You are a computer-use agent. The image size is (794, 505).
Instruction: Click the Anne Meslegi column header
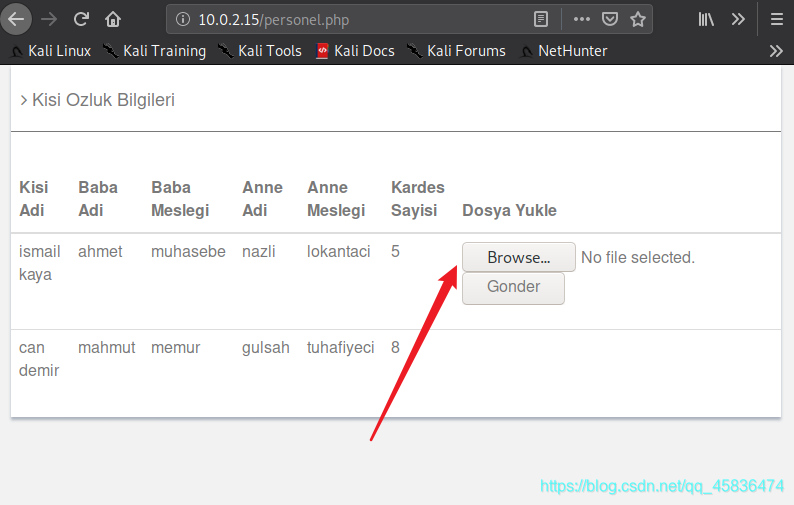point(336,199)
